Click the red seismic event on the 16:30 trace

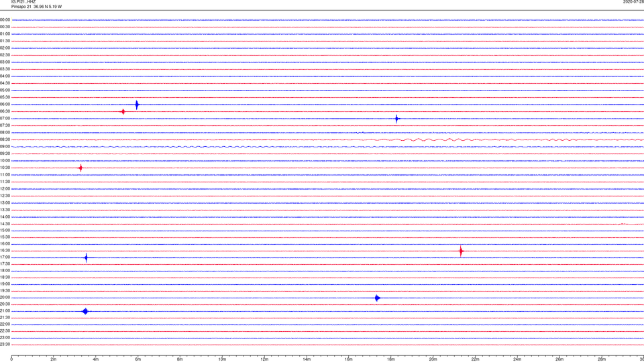click(461, 251)
